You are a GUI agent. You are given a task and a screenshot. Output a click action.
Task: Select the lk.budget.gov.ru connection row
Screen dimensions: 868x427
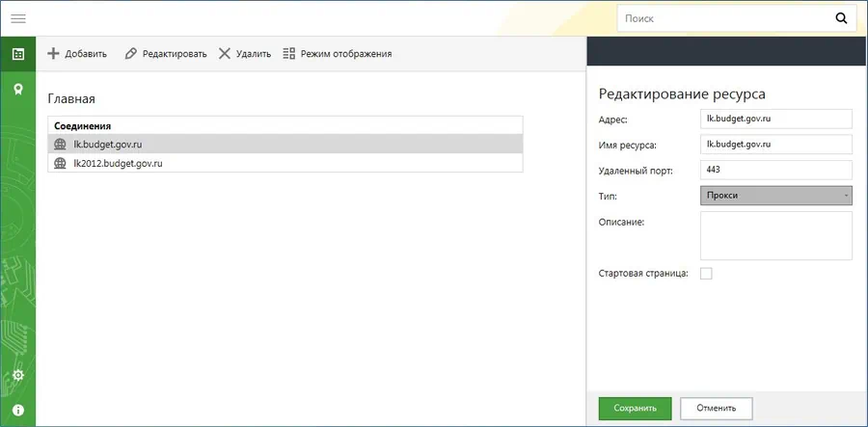pyautogui.click(x=285, y=144)
